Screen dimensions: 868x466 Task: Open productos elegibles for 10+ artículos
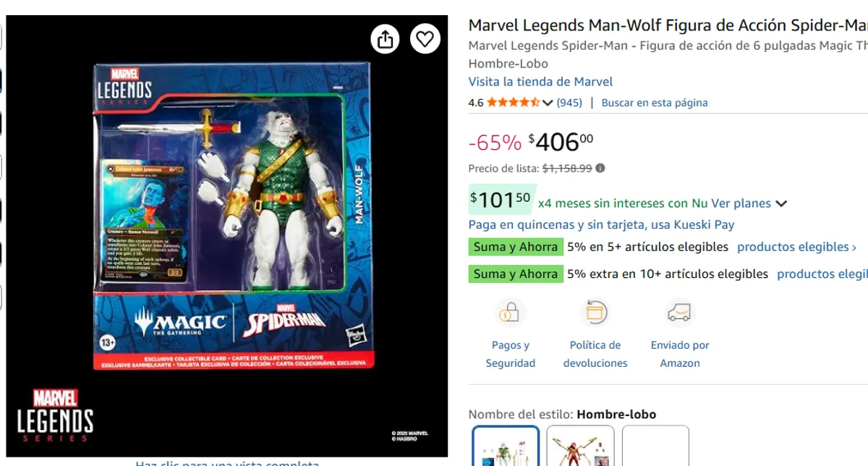click(822, 274)
